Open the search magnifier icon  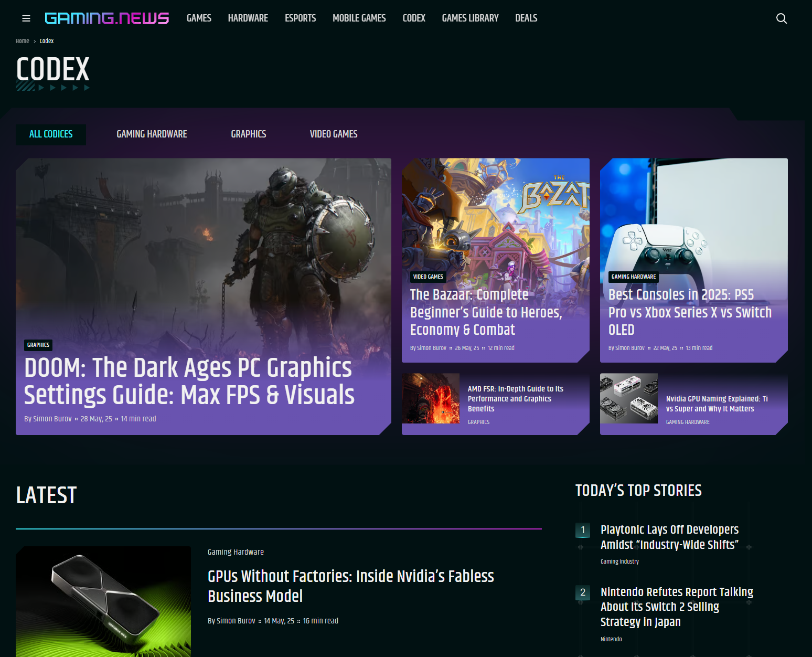[x=782, y=18]
